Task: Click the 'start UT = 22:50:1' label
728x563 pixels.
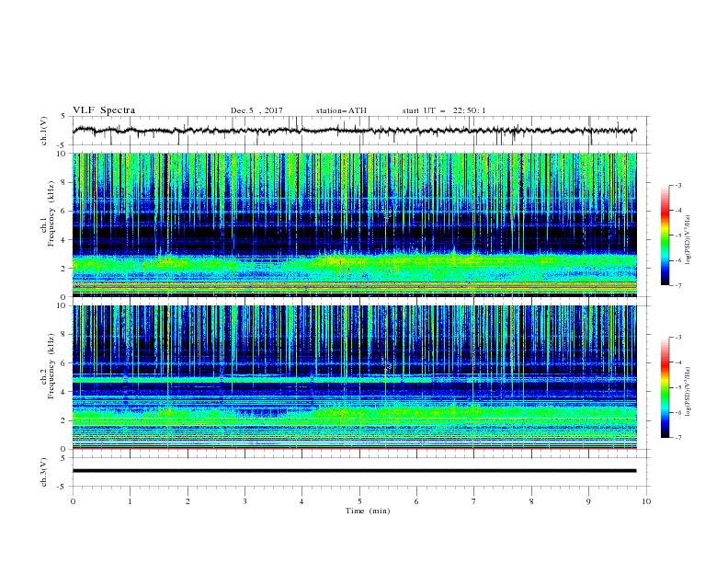Action: coord(444,110)
